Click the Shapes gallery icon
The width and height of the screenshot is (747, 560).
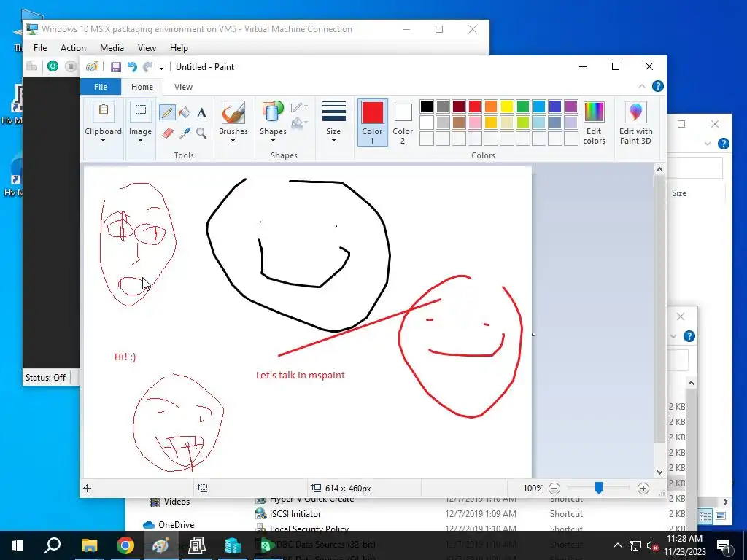[x=273, y=113]
